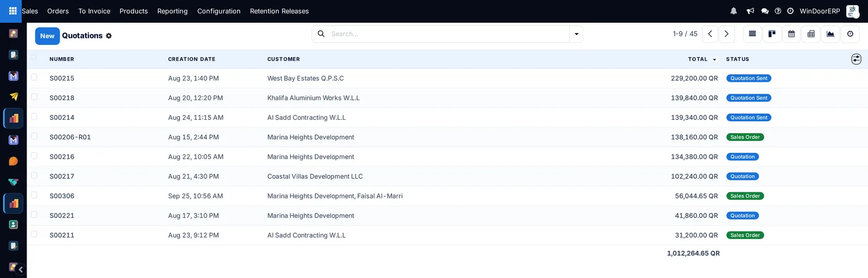Expand the search filter options dropdown
This screenshot has width=868, height=278.
tap(576, 34)
